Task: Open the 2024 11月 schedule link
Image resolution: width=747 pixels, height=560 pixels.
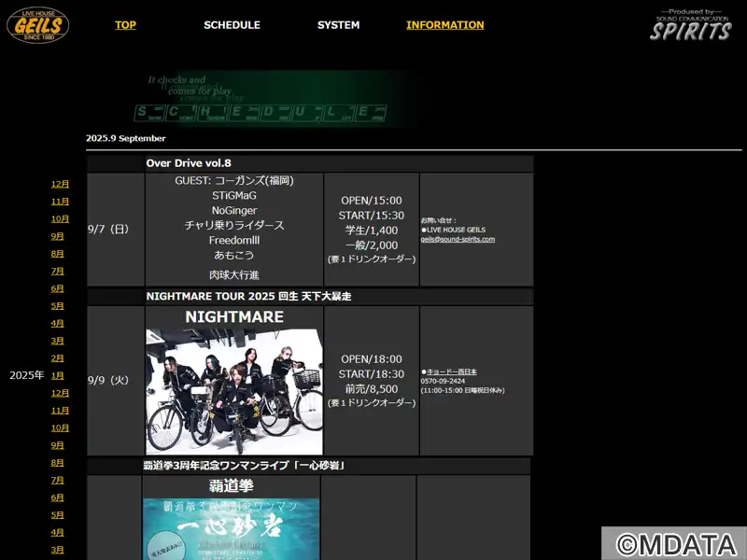Action: tap(60, 411)
